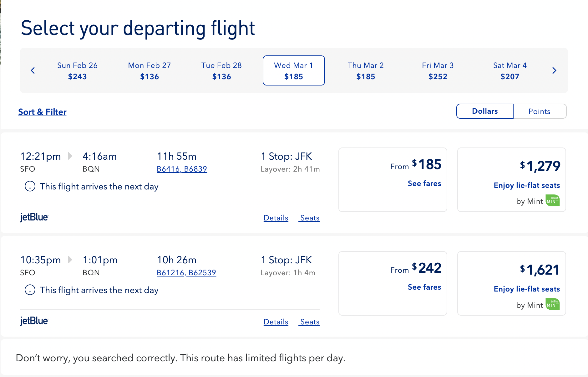View Seats for the 10:35pm flight

coord(310,322)
